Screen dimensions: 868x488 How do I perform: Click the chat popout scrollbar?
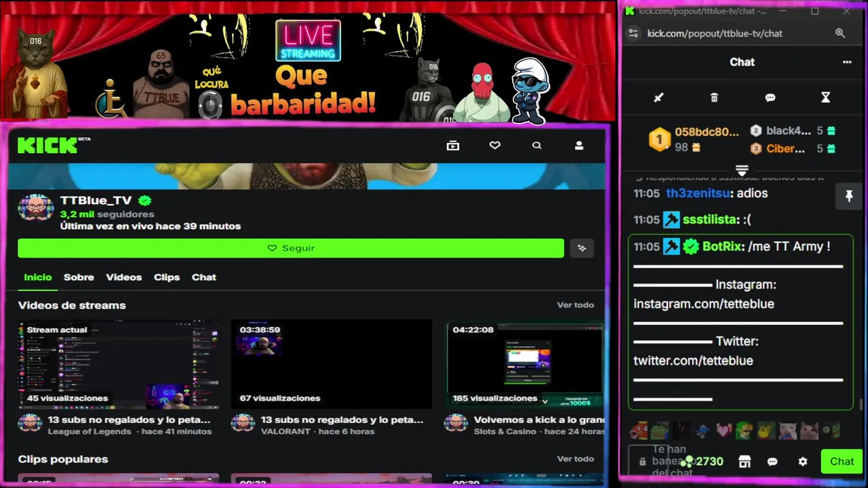(x=861, y=405)
